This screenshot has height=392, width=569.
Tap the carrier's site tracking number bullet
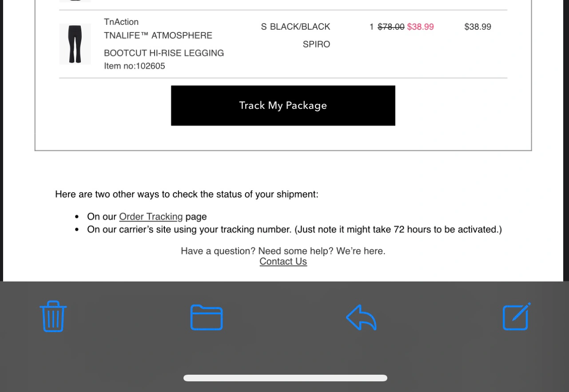click(294, 230)
